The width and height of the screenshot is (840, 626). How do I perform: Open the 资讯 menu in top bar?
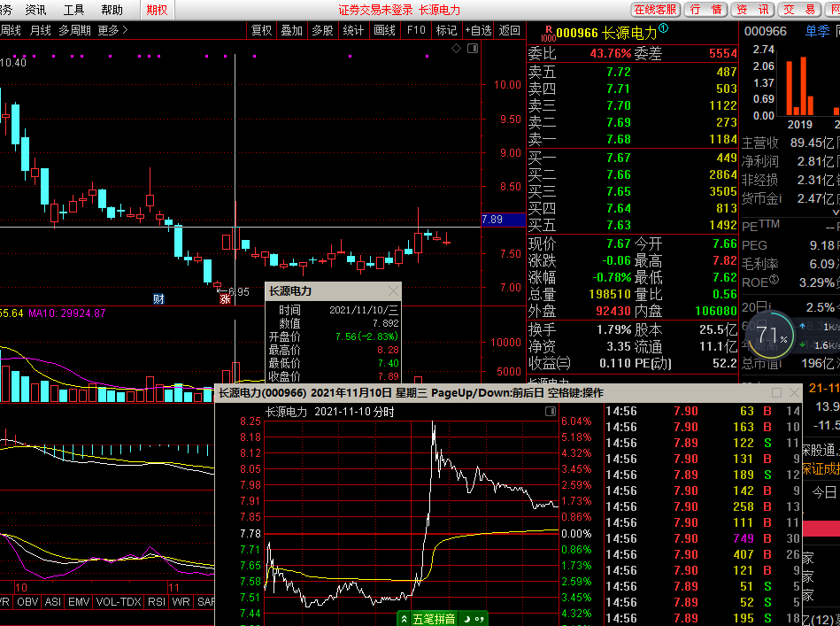(x=36, y=10)
